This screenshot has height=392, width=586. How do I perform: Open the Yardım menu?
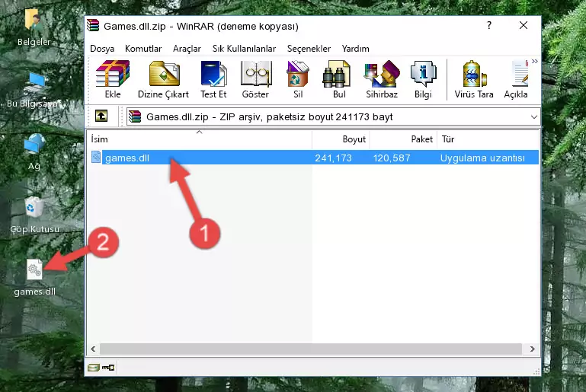[355, 49]
